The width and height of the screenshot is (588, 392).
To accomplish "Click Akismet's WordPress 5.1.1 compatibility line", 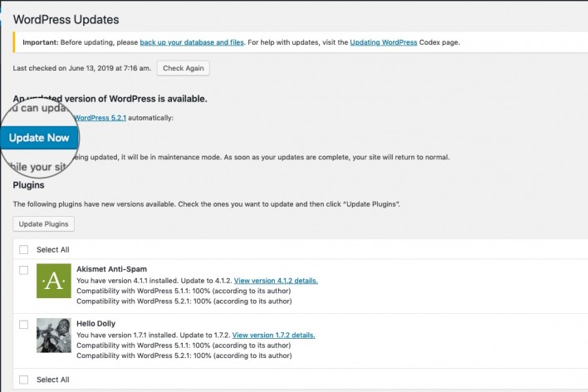I will pos(184,291).
